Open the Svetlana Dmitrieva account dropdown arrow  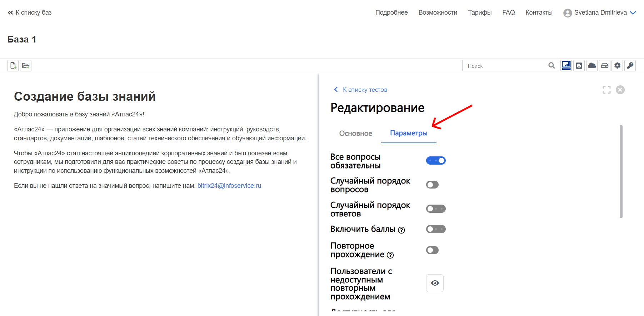(633, 13)
